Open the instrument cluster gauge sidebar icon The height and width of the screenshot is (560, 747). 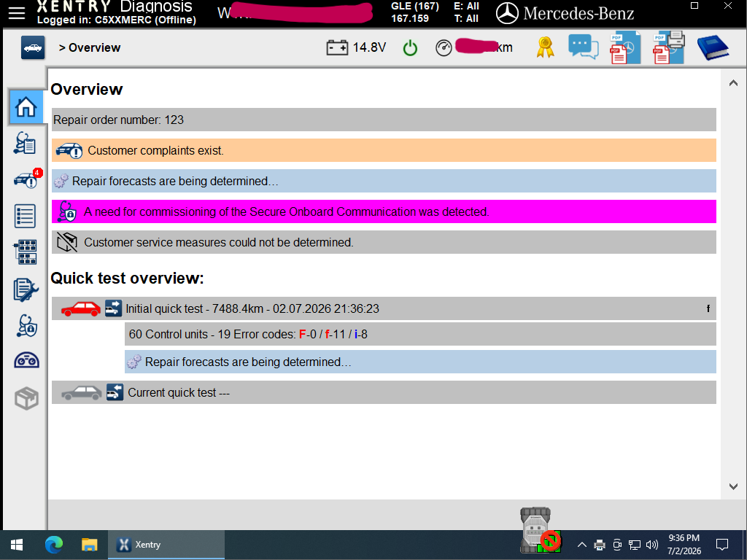point(26,360)
